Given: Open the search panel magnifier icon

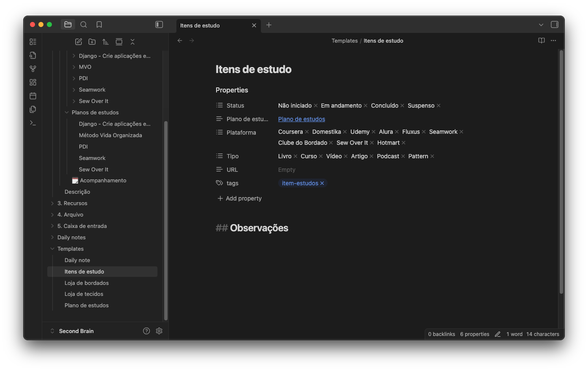Looking at the screenshot, I should pos(84,24).
